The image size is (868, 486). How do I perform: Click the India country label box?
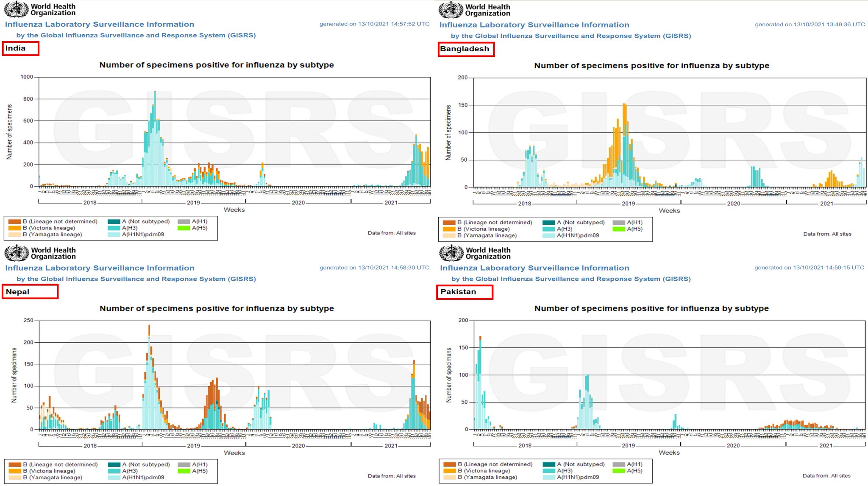(x=21, y=48)
